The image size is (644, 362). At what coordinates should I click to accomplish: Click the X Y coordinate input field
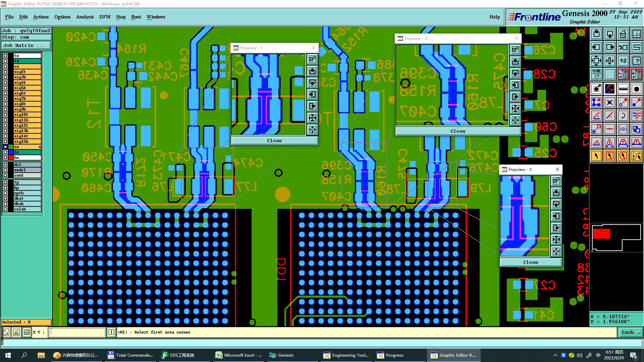click(77, 332)
